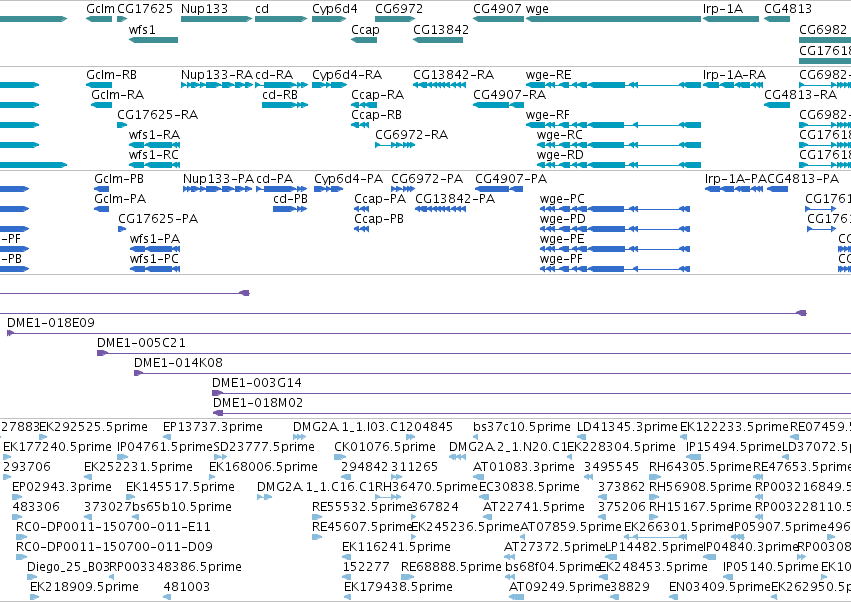The width and height of the screenshot is (851, 602).
Task: Select the DME1-005C21 BAC label
Action: click(x=141, y=343)
